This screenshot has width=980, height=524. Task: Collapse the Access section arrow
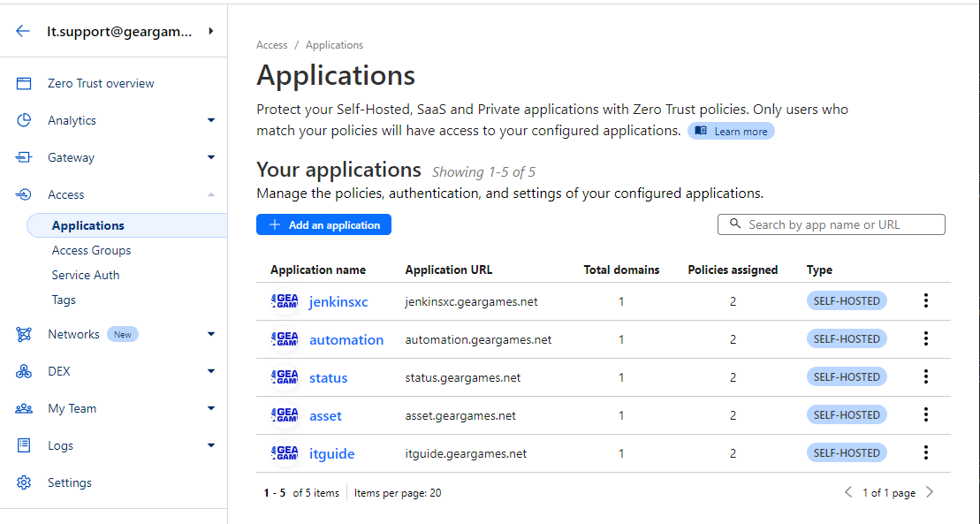pos(210,194)
